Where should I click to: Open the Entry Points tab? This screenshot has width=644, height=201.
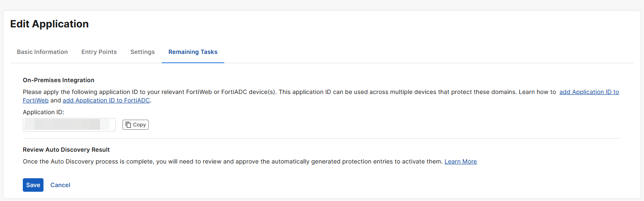click(x=99, y=52)
